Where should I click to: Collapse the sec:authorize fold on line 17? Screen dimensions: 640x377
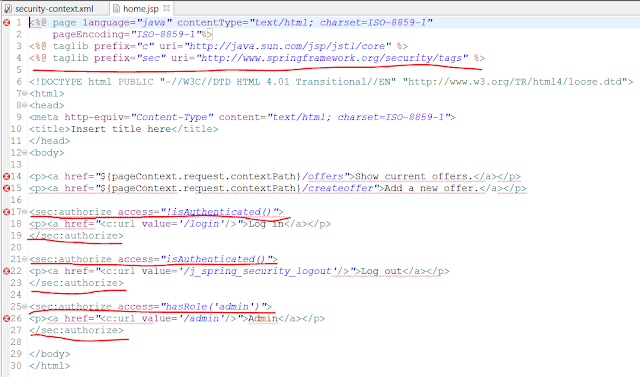tap(24, 212)
